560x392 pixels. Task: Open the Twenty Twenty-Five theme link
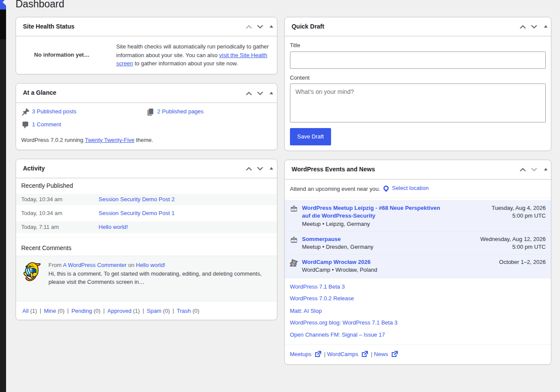tap(109, 140)
